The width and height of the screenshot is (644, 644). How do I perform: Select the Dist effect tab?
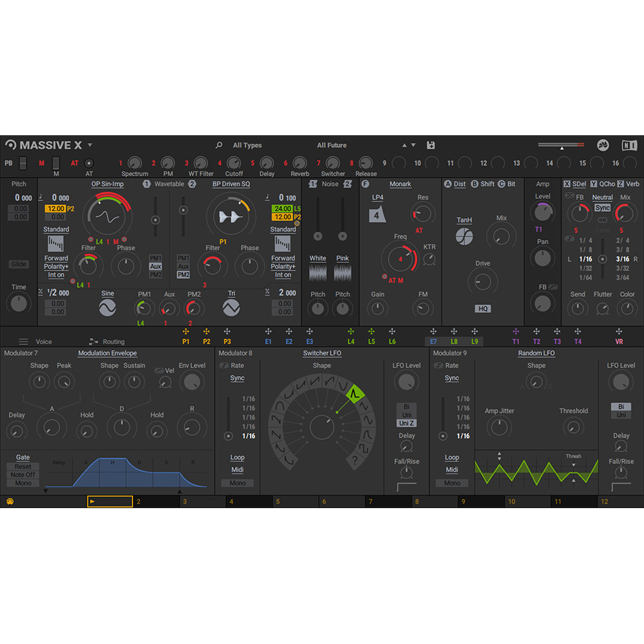tap(459, 184)
